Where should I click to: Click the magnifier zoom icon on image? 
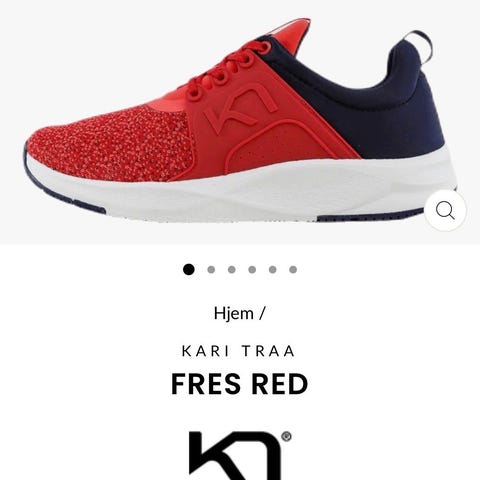pos(445,210)
